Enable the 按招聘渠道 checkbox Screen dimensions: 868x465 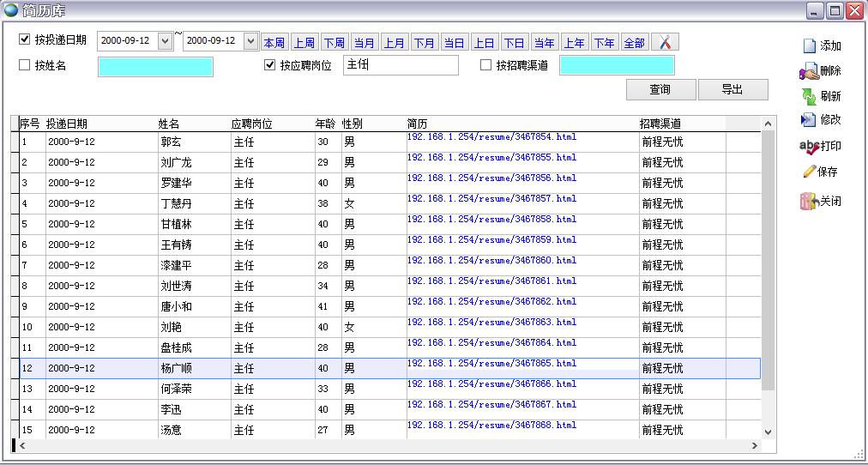[x=486, y=65]
